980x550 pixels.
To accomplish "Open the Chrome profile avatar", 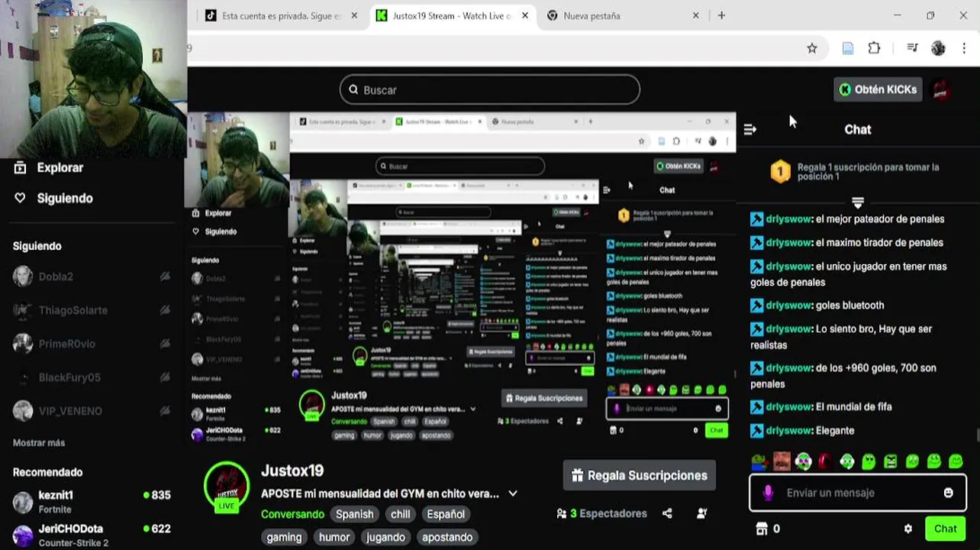I will [x=938, y=48].
